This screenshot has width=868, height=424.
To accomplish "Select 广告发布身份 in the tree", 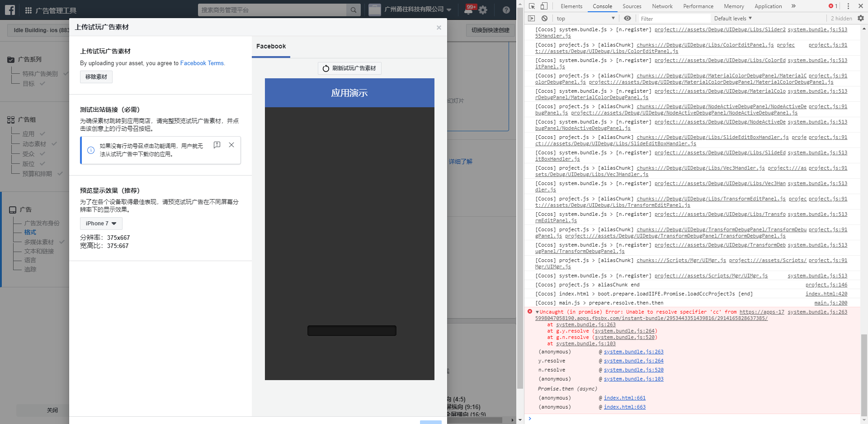I will (x=42, y=224).
